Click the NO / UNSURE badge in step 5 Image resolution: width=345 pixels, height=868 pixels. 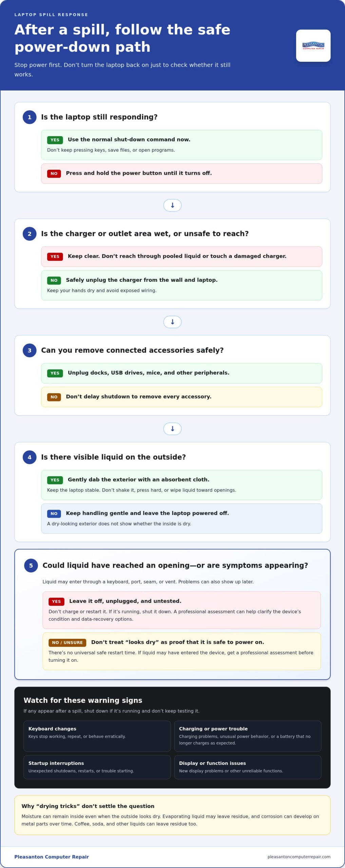coord(67,643)
